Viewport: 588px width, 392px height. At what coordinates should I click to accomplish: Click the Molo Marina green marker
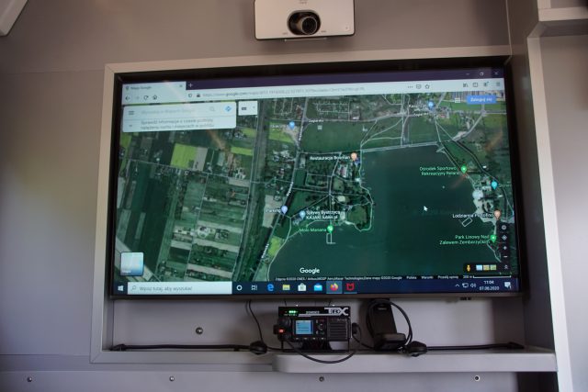(330, 229)
